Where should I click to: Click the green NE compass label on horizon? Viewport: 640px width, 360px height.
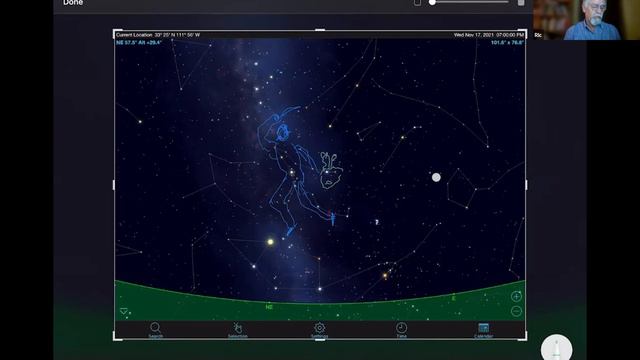tap(269, 307)
